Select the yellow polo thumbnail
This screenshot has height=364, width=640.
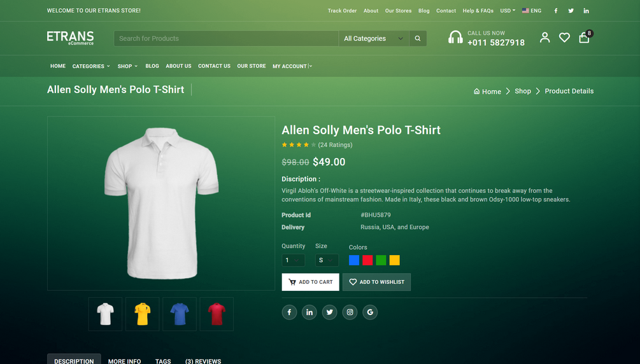143,314
